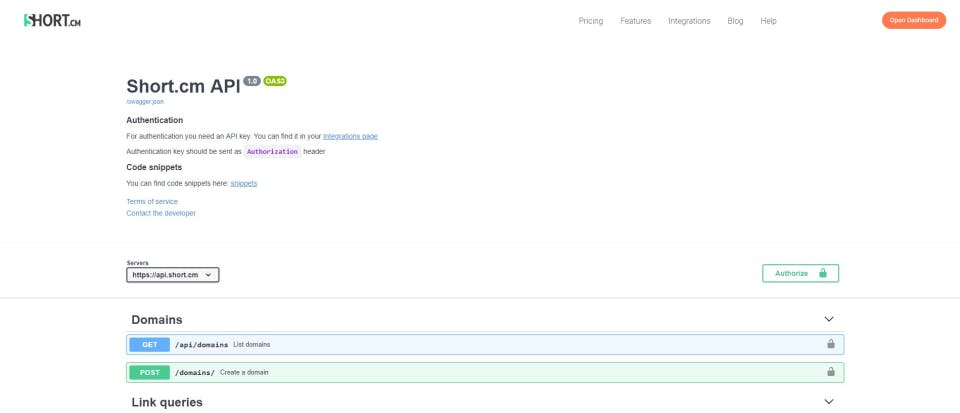The width and height of the screenshot is (960, 413).
Task: Click the lock icon on POST /domains/
Action: [831, 371]
